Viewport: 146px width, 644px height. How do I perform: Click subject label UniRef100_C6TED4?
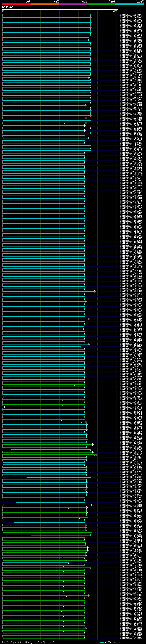[131, 45]
